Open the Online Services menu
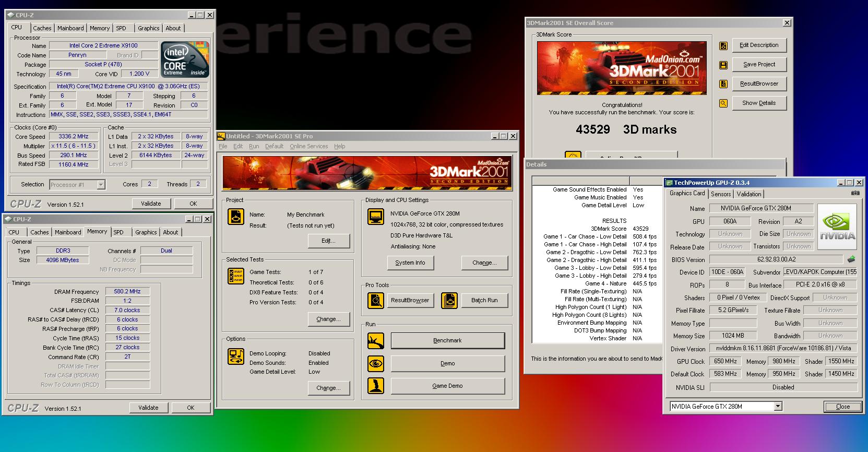 [309, 146]
